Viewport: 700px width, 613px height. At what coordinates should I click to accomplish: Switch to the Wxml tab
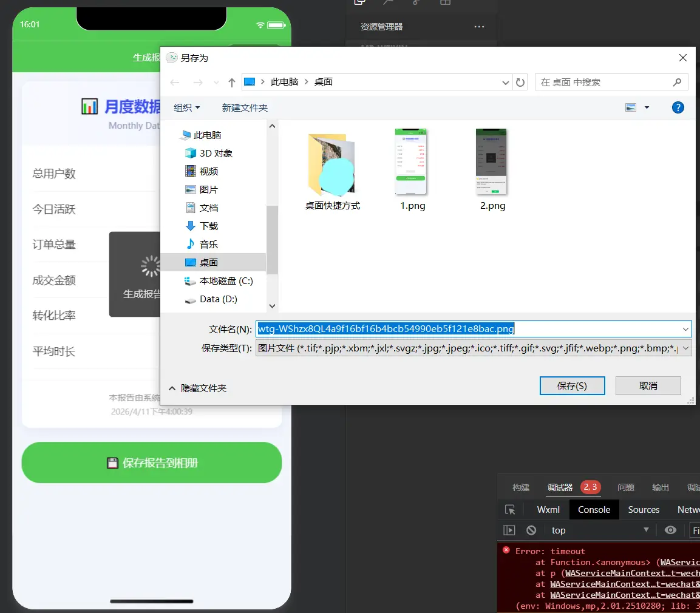click(x=548, y=510)
